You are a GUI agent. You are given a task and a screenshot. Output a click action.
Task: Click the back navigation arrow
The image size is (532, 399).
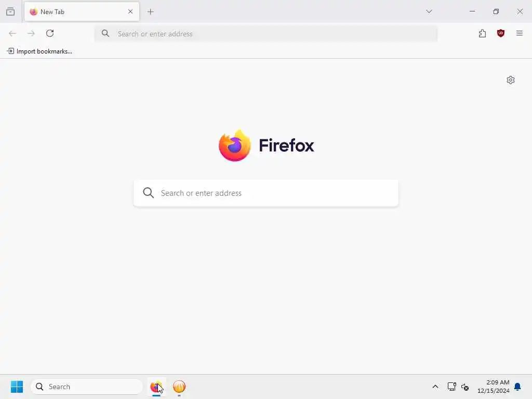click(12, 33)
